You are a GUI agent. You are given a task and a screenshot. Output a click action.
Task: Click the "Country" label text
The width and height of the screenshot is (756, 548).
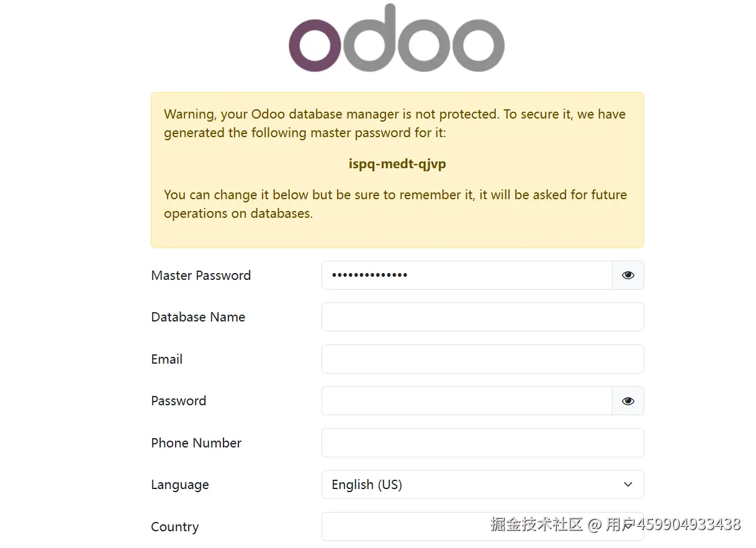(x=175, y=527)
